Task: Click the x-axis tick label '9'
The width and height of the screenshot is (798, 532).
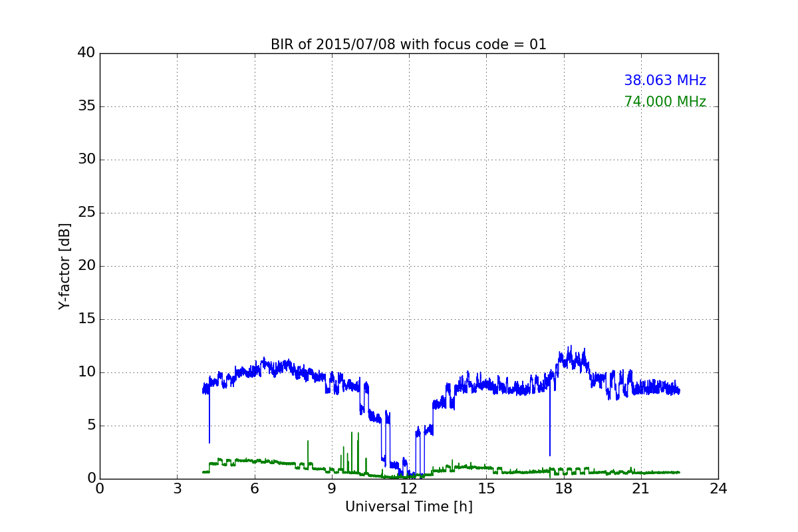Action: tap(331, 489)
